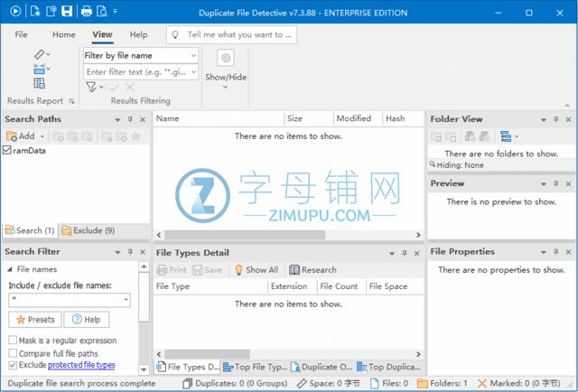The height and width of the screenshot is (392, 578).
Task: Click the Results Report layout grid icon
Action: click(40, 83)
